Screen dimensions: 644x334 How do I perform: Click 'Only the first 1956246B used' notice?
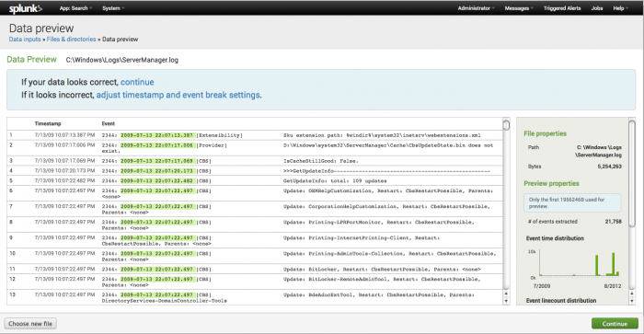572,203
